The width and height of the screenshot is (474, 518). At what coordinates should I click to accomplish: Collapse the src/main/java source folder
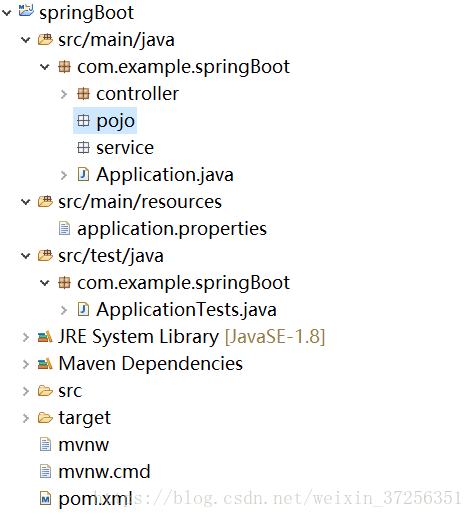26,40
